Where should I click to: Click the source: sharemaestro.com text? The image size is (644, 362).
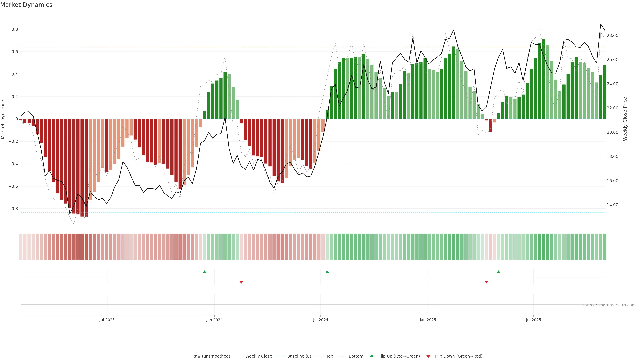pos(609,305)
